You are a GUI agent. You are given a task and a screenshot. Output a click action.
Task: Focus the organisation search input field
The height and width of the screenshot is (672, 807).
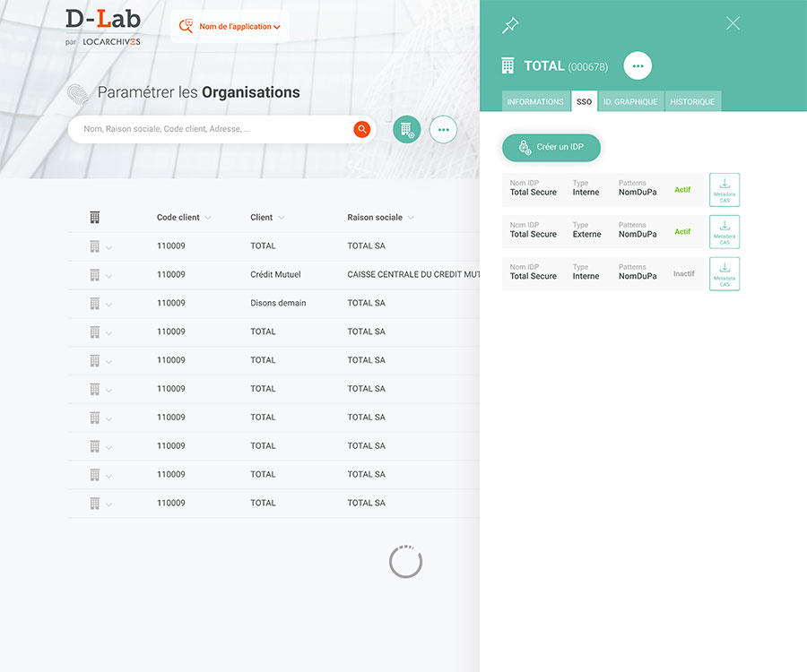pos(211,130)
